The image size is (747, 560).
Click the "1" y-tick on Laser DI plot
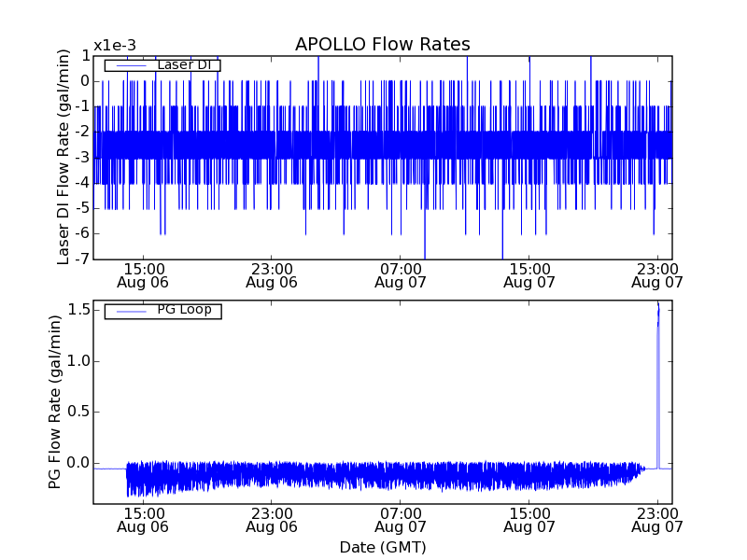click(x=85, y=56)
